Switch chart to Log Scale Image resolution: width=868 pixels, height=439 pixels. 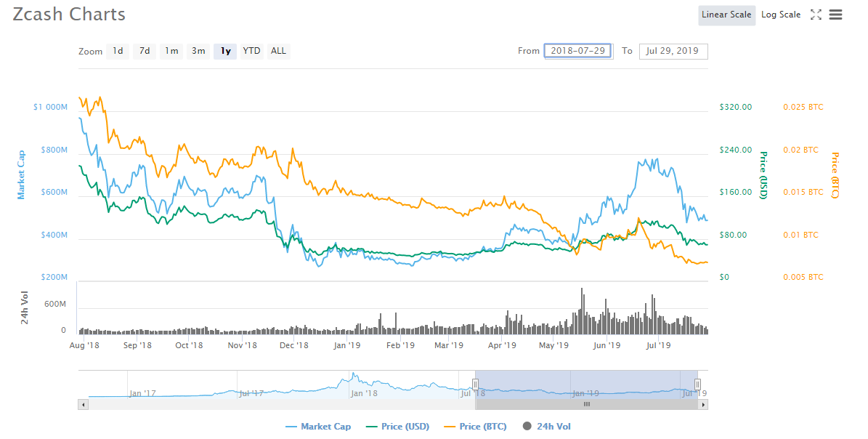pyautogui.click(x=781, y=15)
